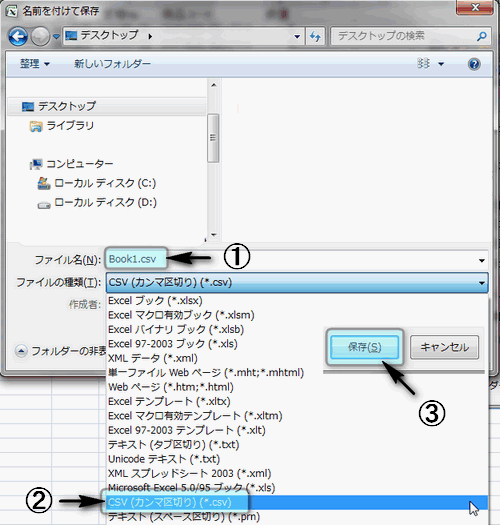Click the デスクトップ breadcrumb in address bar
Viewport: 500px width, 525px height.
(109, 35)
